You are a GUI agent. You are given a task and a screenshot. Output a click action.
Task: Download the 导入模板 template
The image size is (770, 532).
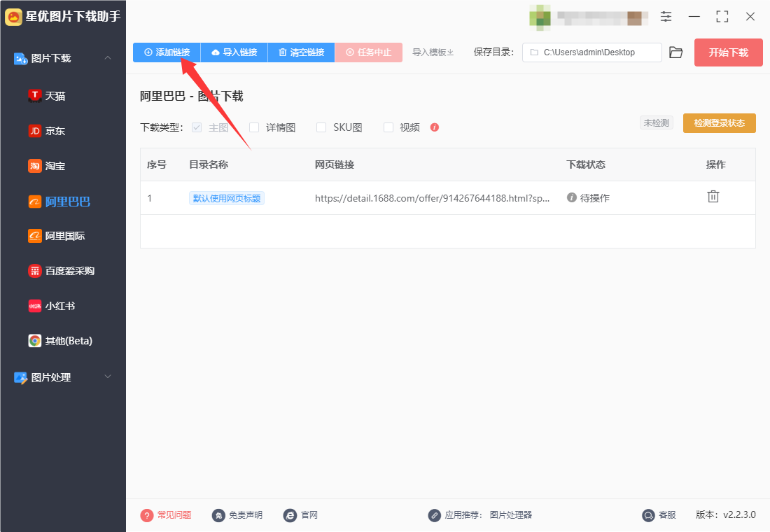click(x=433, y=52)
